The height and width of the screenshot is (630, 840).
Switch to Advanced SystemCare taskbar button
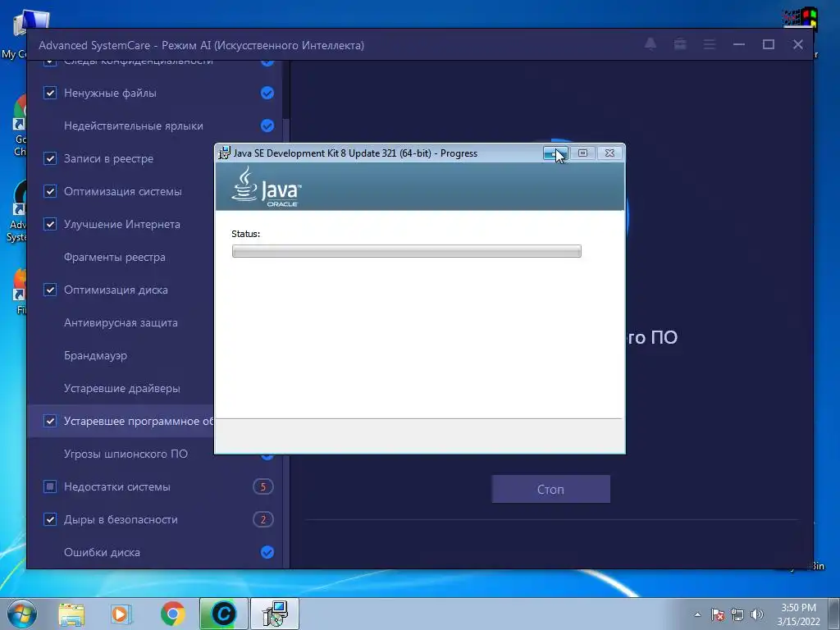(x=224, y=614)
